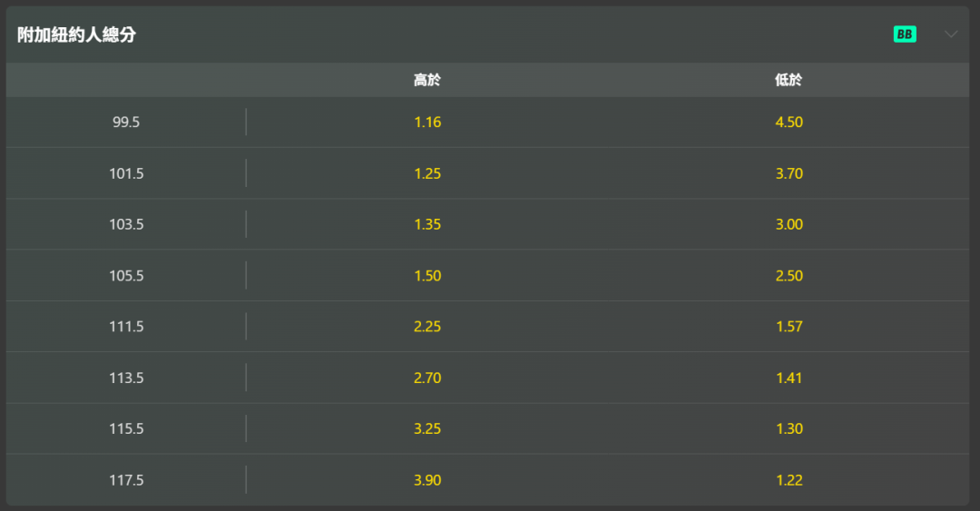
Task: Select 高於 99.5 odds 1.16
Action: (x=427, y=122)
